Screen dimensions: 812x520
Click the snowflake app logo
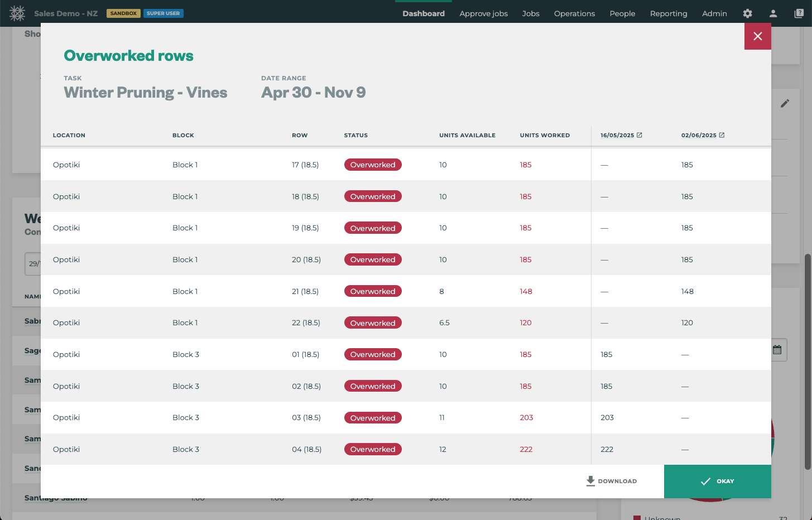(x=16, y=13)
